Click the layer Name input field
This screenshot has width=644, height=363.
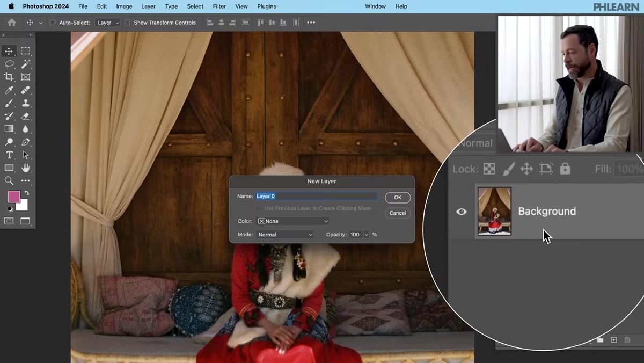(x=317, y=197)
